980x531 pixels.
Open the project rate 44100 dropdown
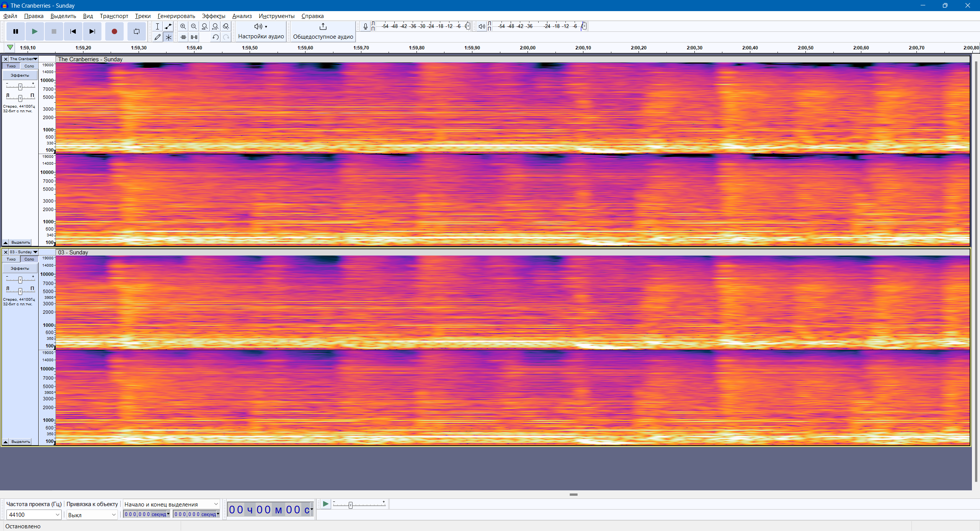coord(57,515)
